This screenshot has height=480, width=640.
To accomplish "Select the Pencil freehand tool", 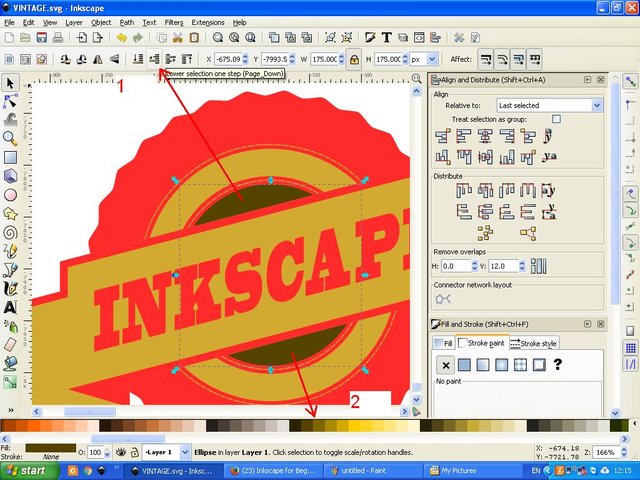I will click(10, 251).
